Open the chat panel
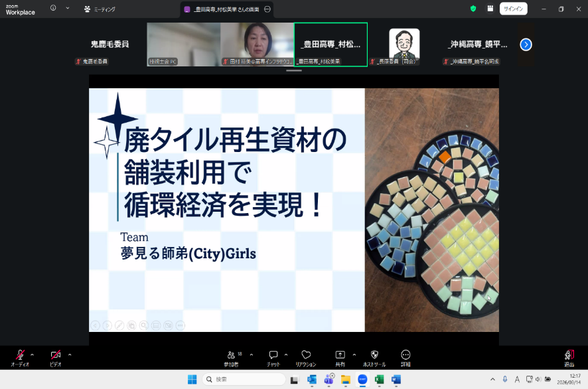Image resolution: width=588 pixels, height=389 pixels. click(x=273, y=356)
